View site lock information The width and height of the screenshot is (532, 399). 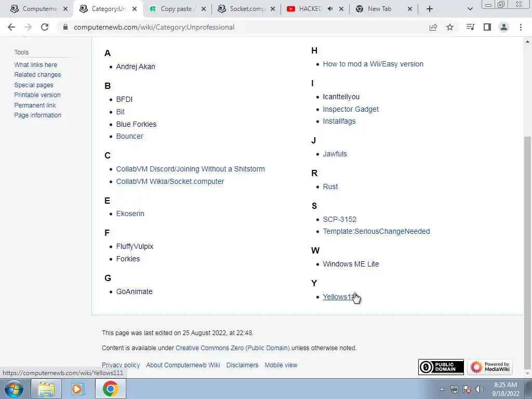[65, 27]
